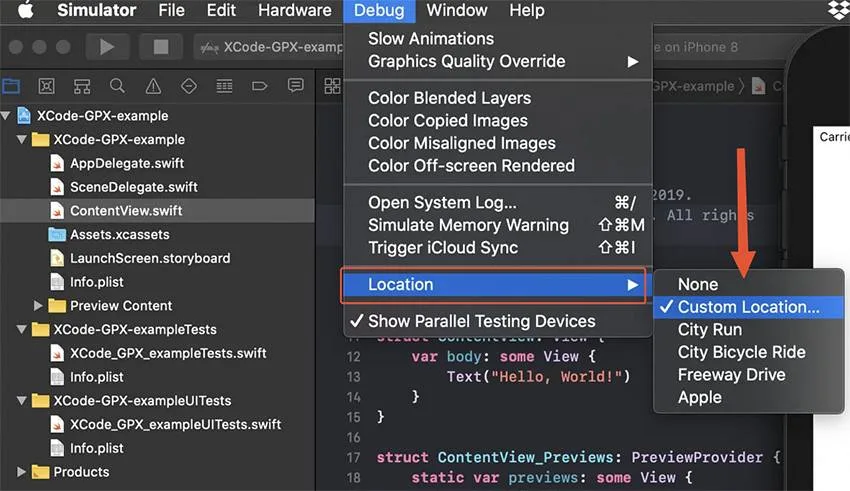Click the XCode-GPX-example project file icon
The width and height of the screenshot is (850, 491).
(x=24, y=115)
